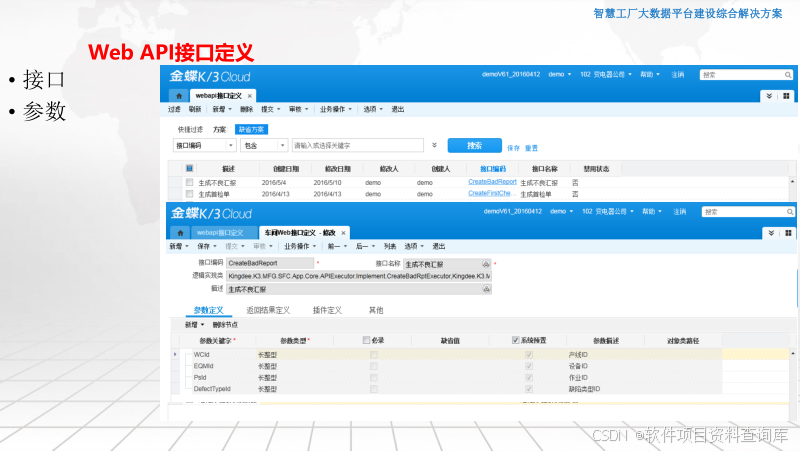
Task: Open CreateBadReport link in list
Action: (492, 182)
